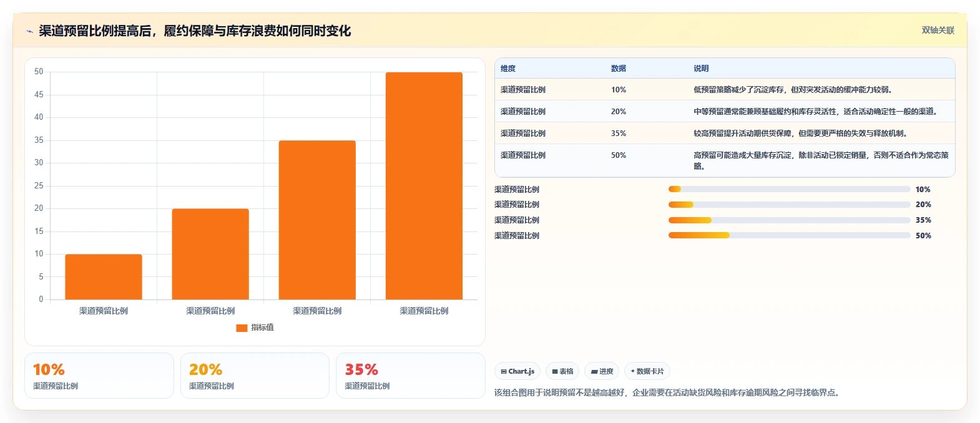The image size is (980, 423).
Task: Click the 50% cell in the table
Action: 619,155
